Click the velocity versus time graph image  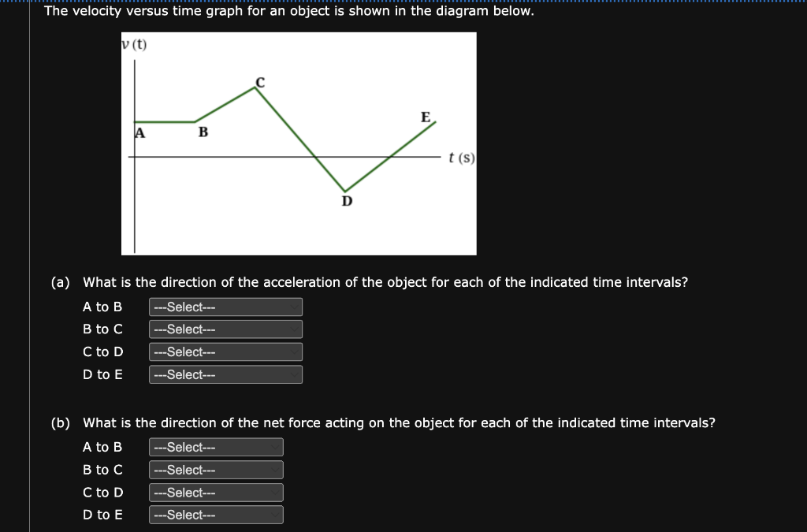click(298, 142)
